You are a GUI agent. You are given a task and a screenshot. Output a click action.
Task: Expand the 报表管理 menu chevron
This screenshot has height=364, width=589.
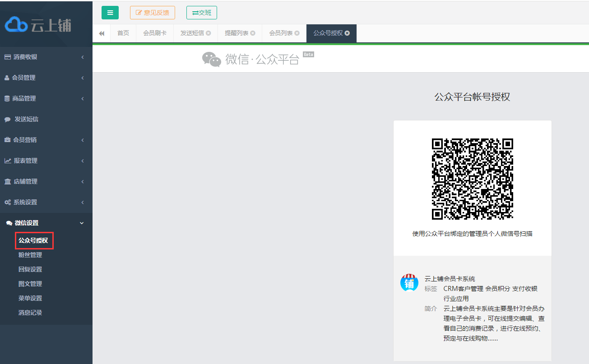pyautogui.click(x=83, y=161)
